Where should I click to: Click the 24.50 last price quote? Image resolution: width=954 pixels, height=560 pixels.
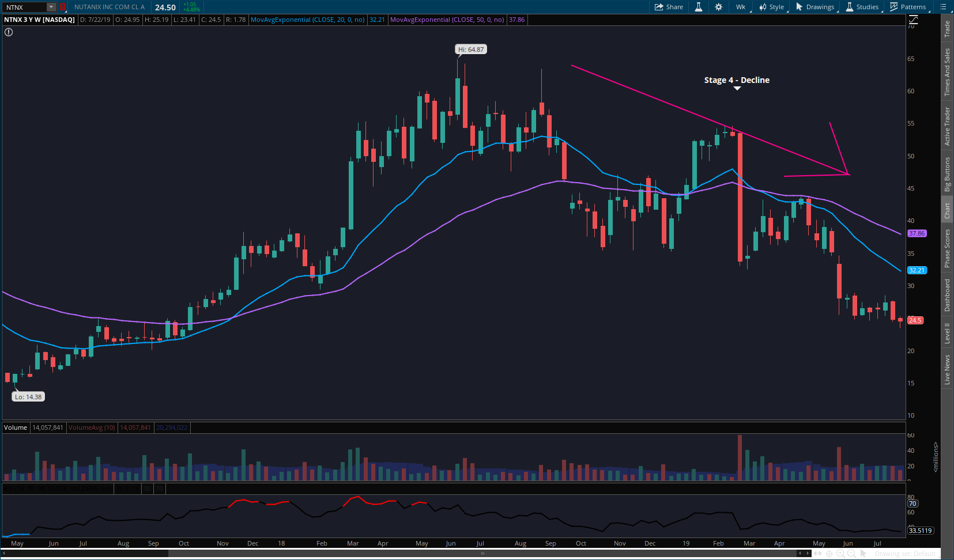pyautogui.click(x=165, y=7)
